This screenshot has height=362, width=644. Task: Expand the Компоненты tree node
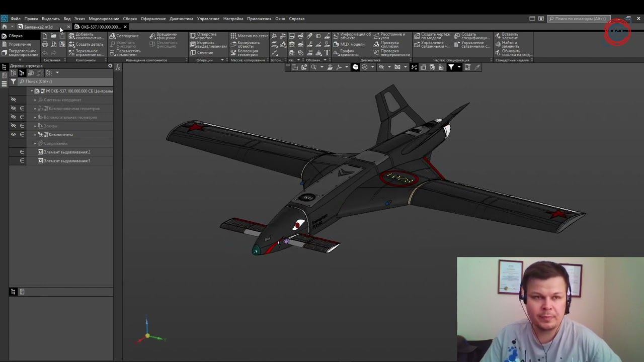(35, 135)
